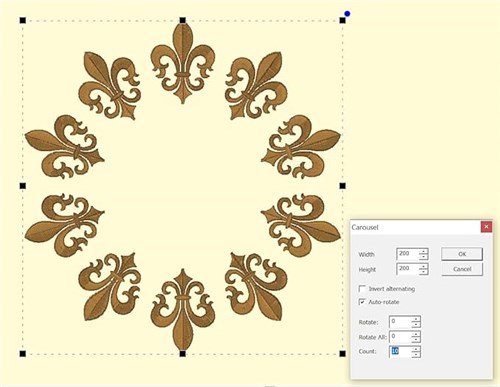The width and height of the screenshot is (500, 387).
Task: Decrease Rotate All with down spinner arrow
Action: [x=416, y=340]
